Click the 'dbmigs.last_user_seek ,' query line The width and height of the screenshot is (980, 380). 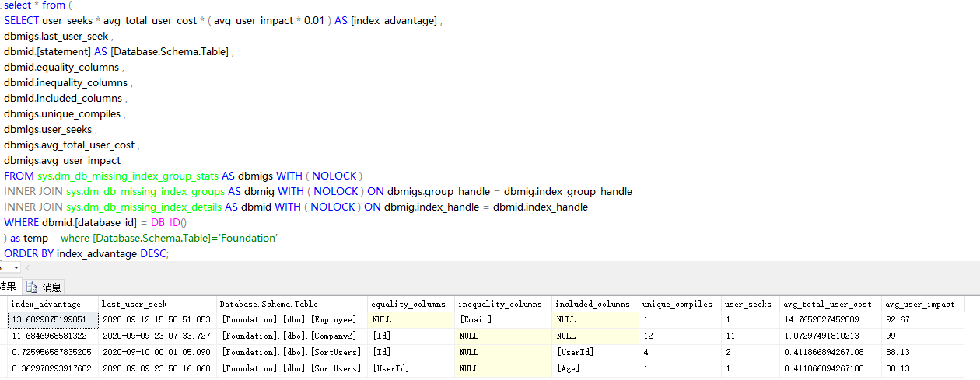pos(58,36)
